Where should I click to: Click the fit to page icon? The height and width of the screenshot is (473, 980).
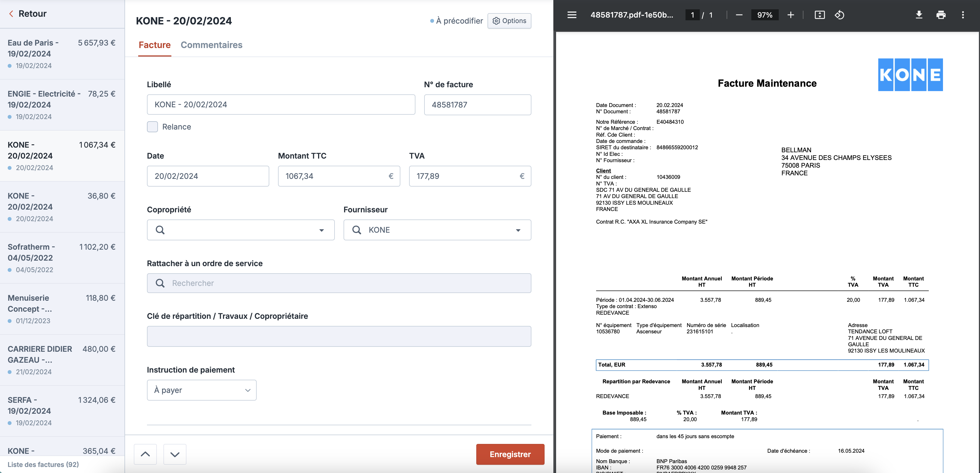coord(820,15)
